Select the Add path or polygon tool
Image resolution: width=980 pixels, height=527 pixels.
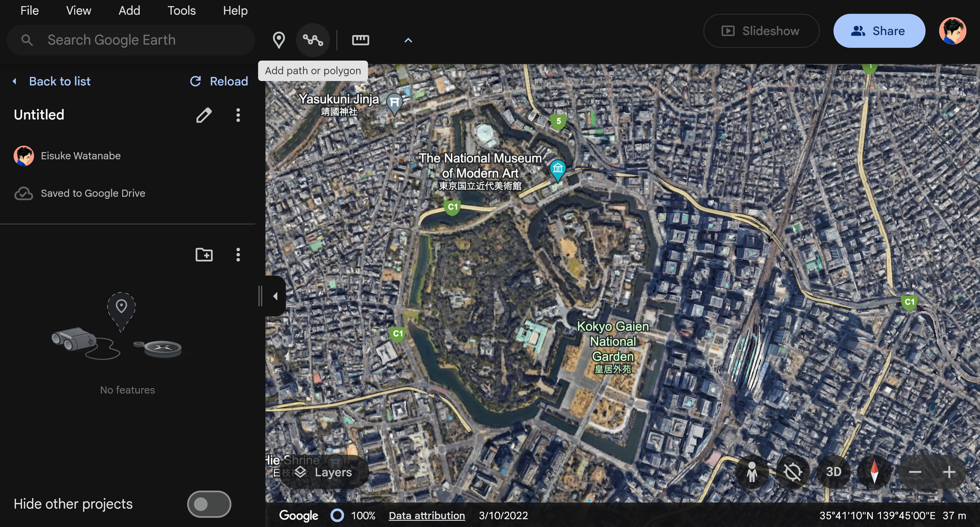313,40
